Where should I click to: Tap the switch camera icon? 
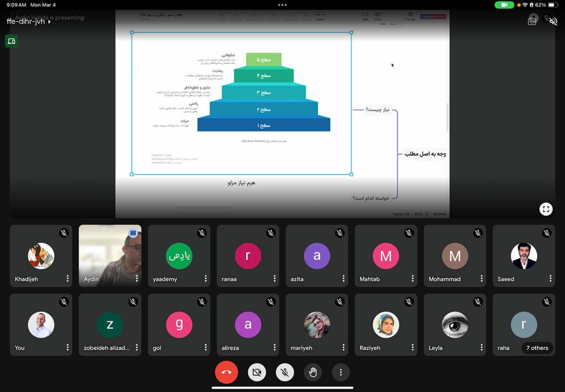point(533,21)
